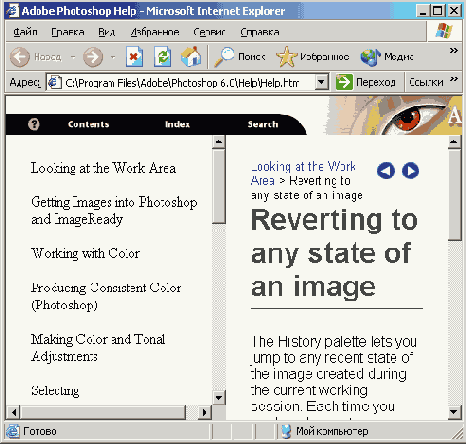
Task: Open the Сервис menu
Action: pos(209,32)
